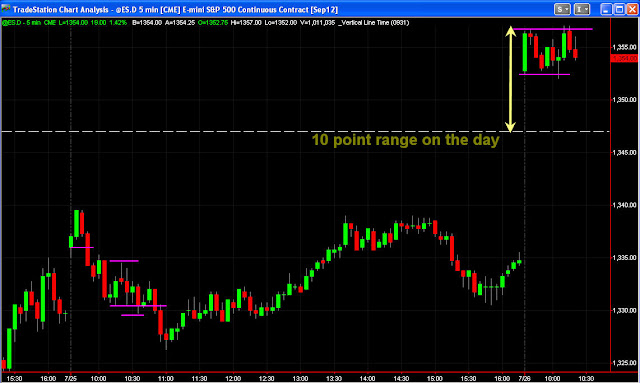
Task: Click the title bar text TradeStation Chart Analysis
Action: coord(61,9)
